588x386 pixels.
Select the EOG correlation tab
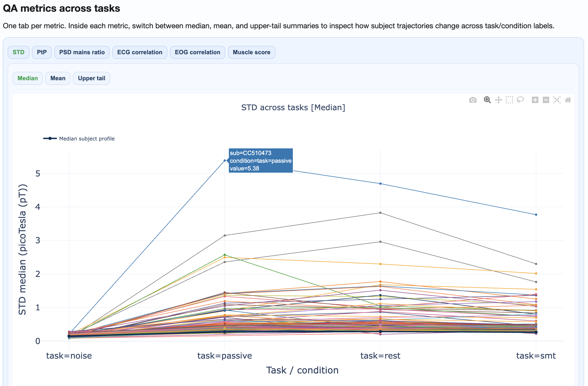(198, 52)
